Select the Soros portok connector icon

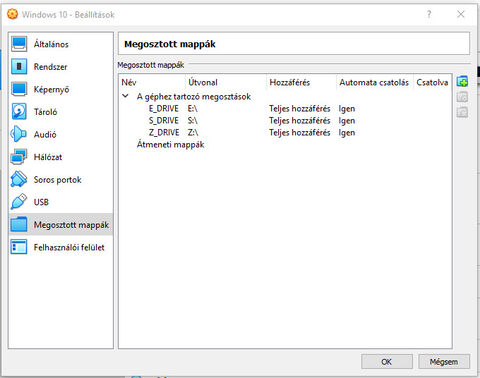(x=19, y=179)
